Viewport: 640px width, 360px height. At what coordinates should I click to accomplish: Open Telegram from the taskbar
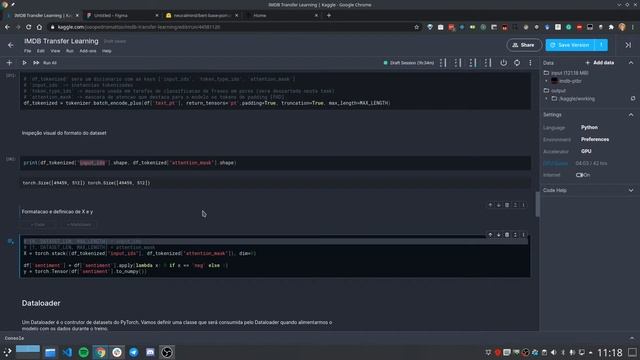[x=133, y=352]
